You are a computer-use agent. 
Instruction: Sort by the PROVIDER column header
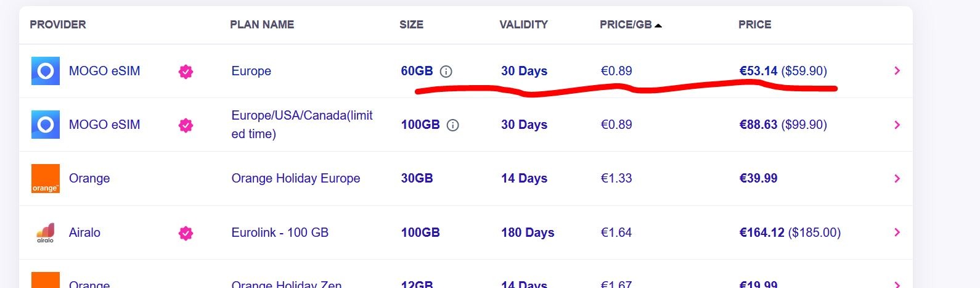click(58, 25)
